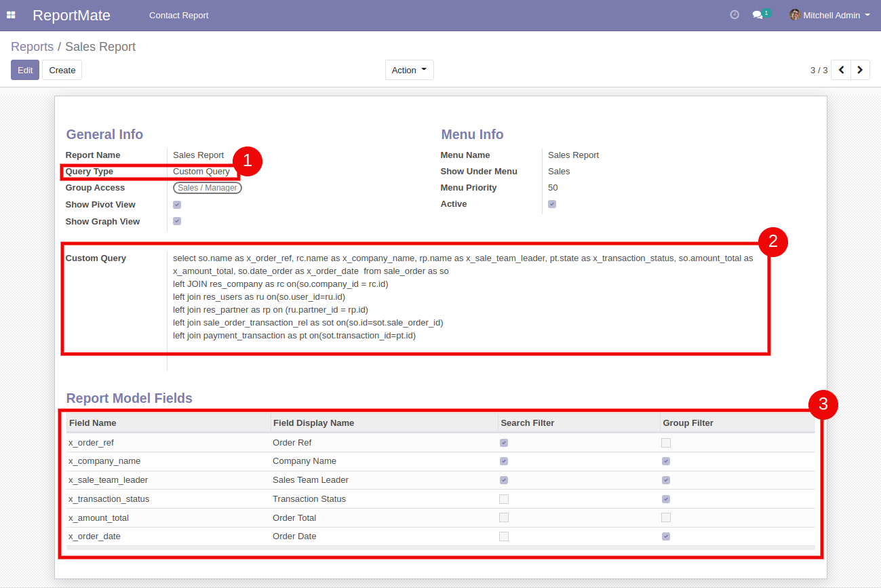The width and height of the screenshot is (881, 588).
Task: Go to next record with right arrow
Action: [860, 70]
